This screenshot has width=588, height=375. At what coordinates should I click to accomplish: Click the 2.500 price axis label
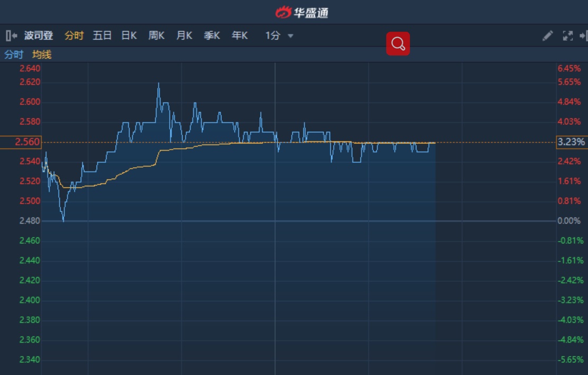pyautogui.click(x=30, y=201)
